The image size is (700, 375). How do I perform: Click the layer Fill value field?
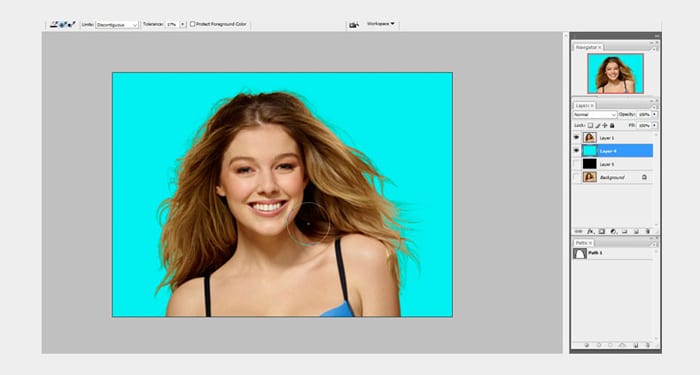644,126
